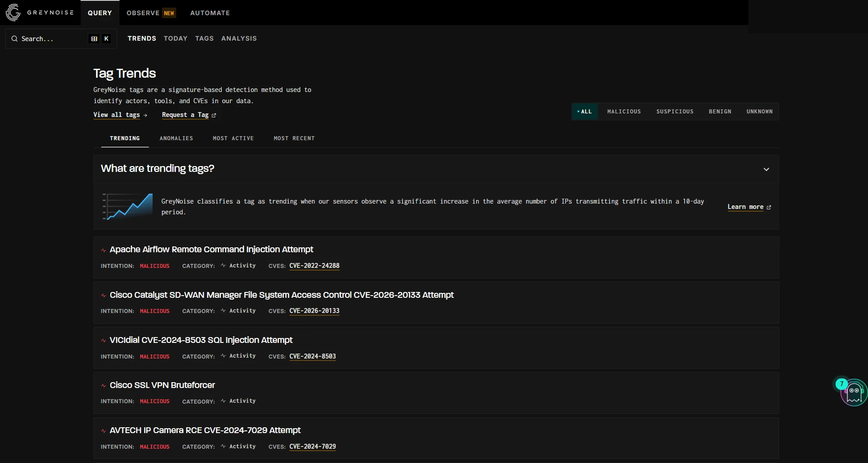Follow the Learn more link
The width and height of the screenshot is (868, 463).
point(745,207)
